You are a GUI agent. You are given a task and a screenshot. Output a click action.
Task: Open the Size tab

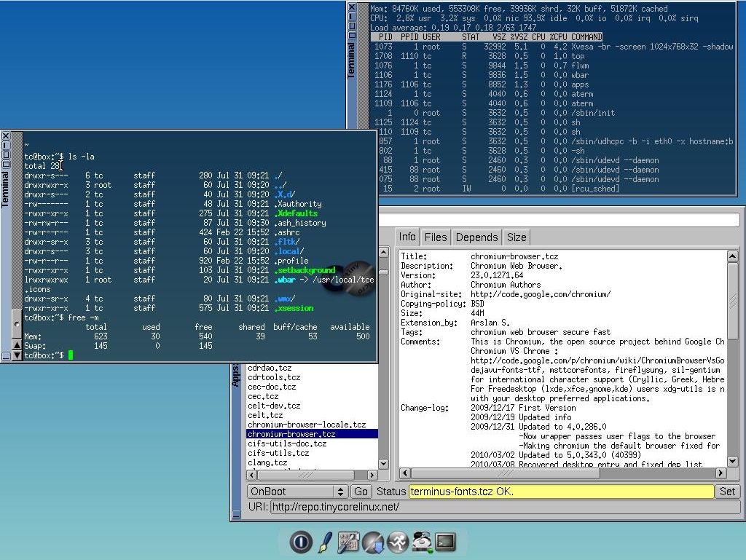(x=517, y=237)
